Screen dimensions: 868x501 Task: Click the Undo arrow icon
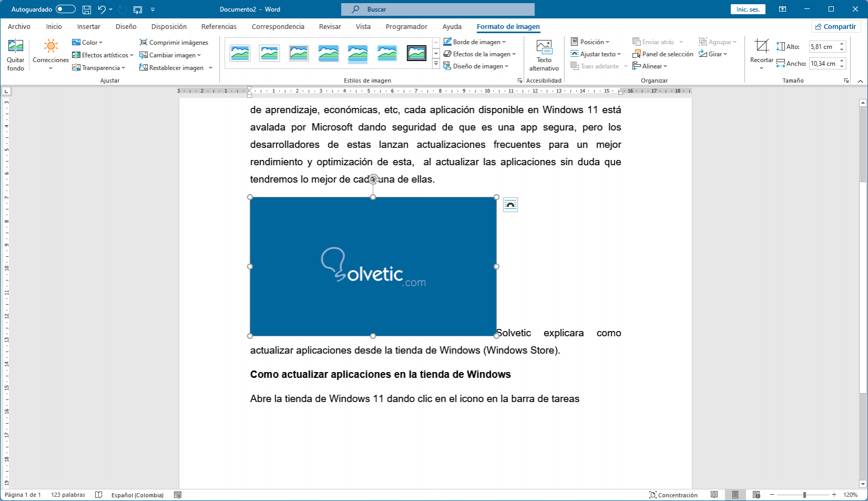pyautogui.click(x=102, y=9)
